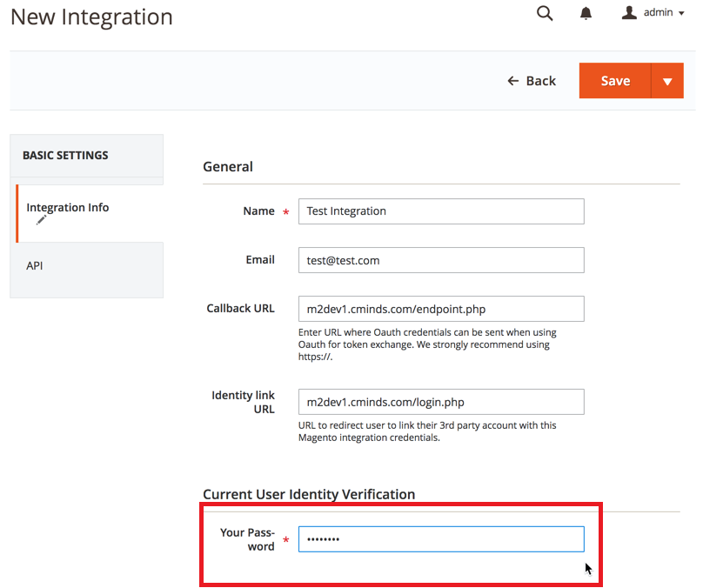Click into the Email text field

[x=441, y=260]
